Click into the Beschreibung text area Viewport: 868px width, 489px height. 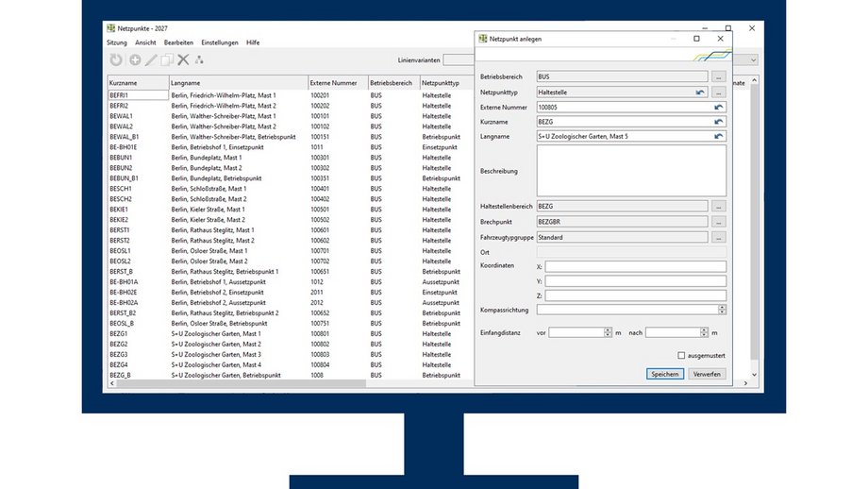pos(631,170)
